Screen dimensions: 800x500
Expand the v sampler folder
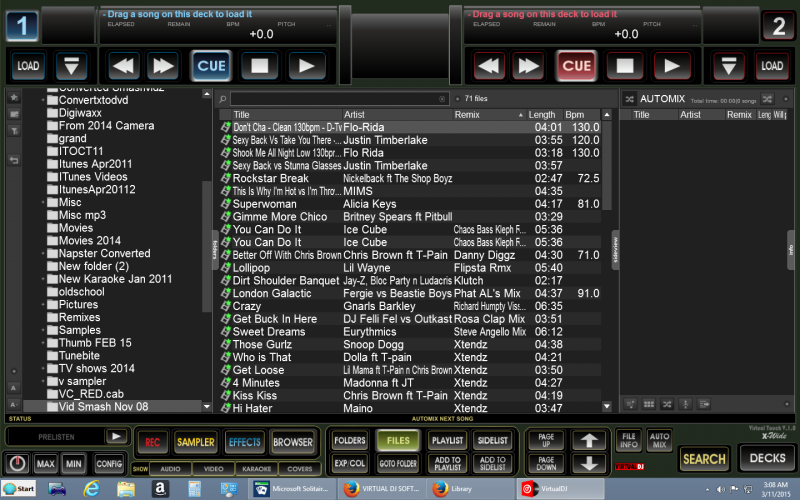43,381
